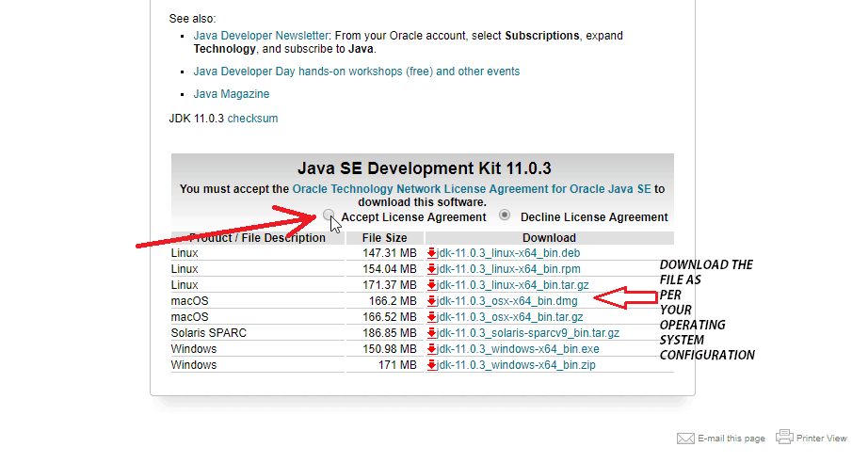
Task: Open the Java Magazine link
Action: (232, 94)
